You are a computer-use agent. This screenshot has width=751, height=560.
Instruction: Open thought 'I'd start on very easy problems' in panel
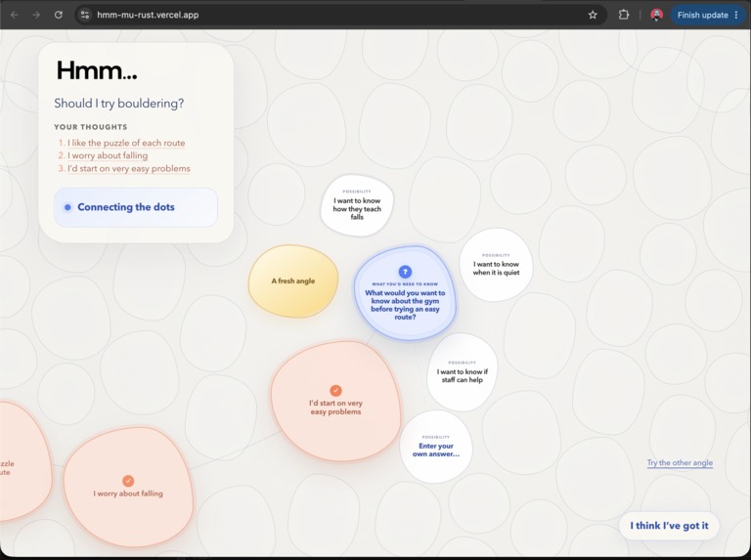(129, 168)
